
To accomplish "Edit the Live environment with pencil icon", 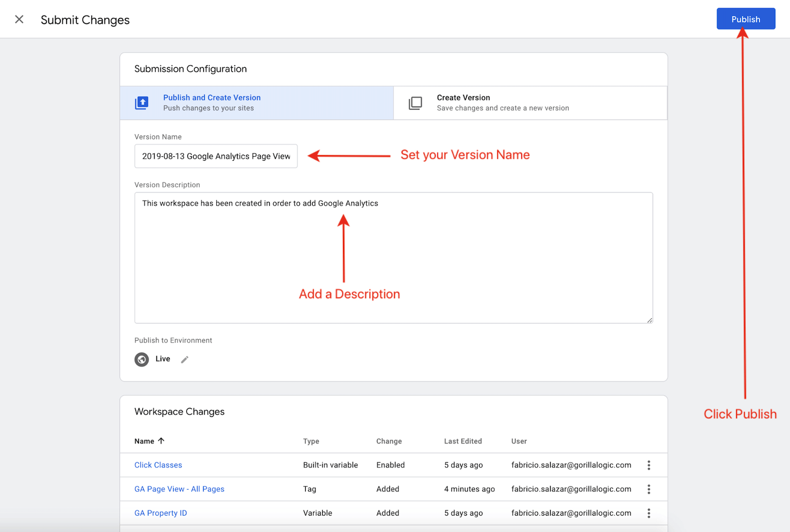I will [185, 359].
